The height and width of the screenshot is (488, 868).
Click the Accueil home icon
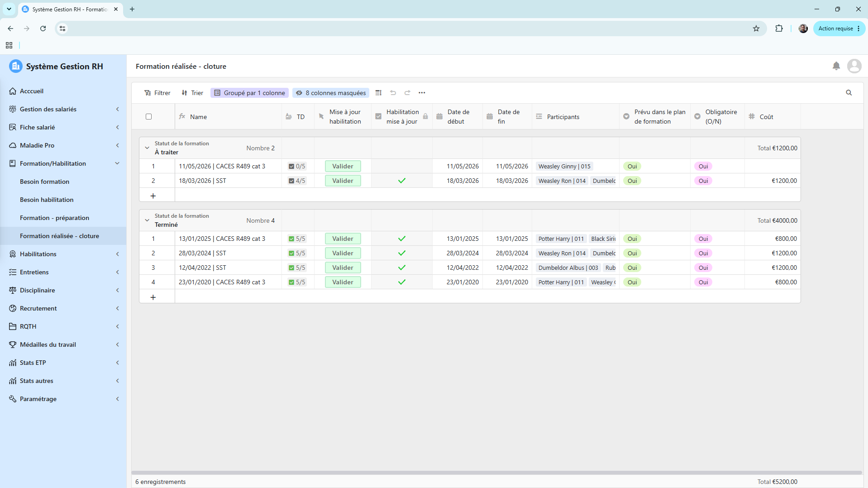point(13,91)
